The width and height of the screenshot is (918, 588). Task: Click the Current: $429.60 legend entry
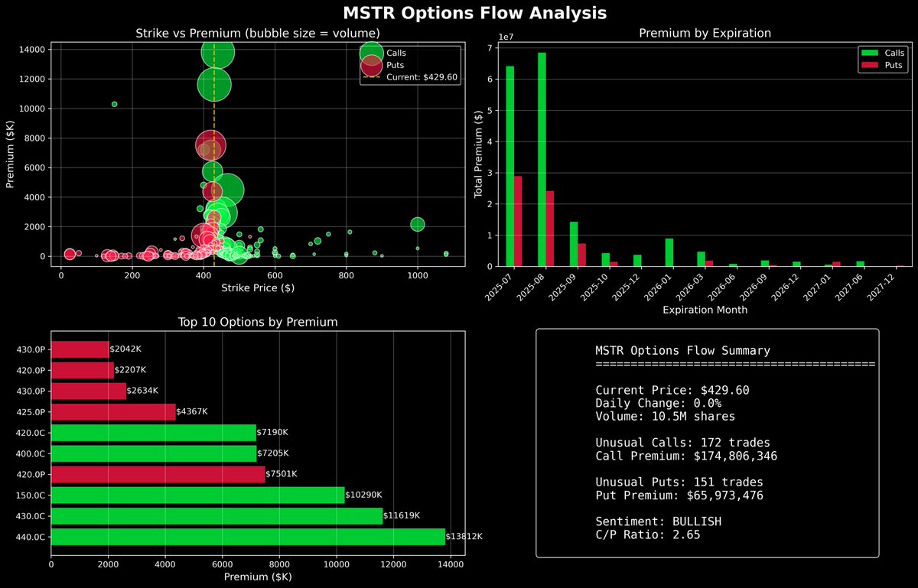coord(411,77)
